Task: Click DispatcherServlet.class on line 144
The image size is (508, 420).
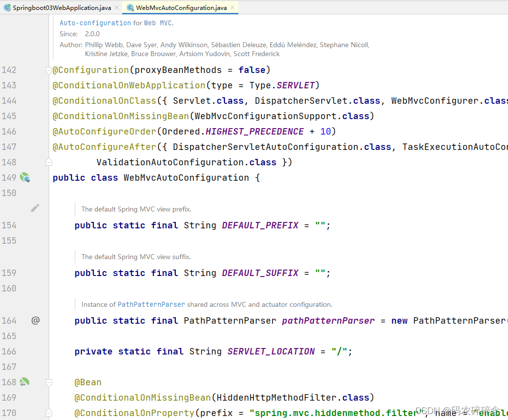Action: pyautogui.click(x=317, y=101)
